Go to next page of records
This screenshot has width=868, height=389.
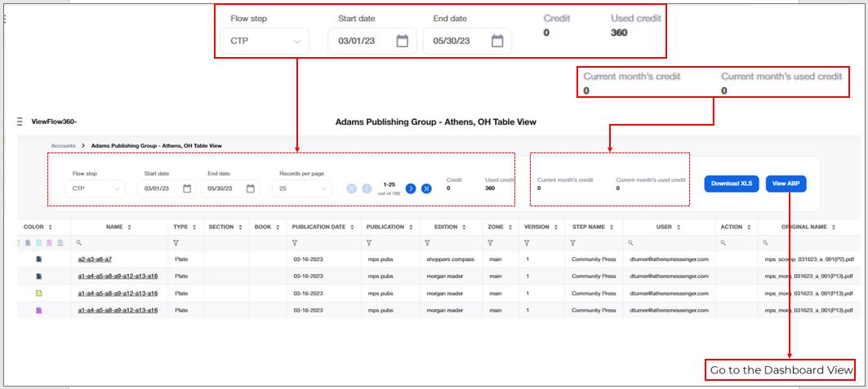(411, 188)
